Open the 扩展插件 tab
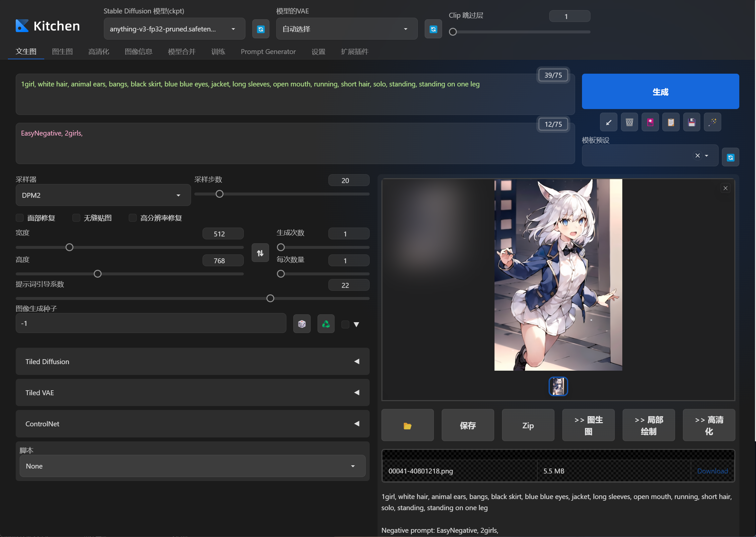 355,52
